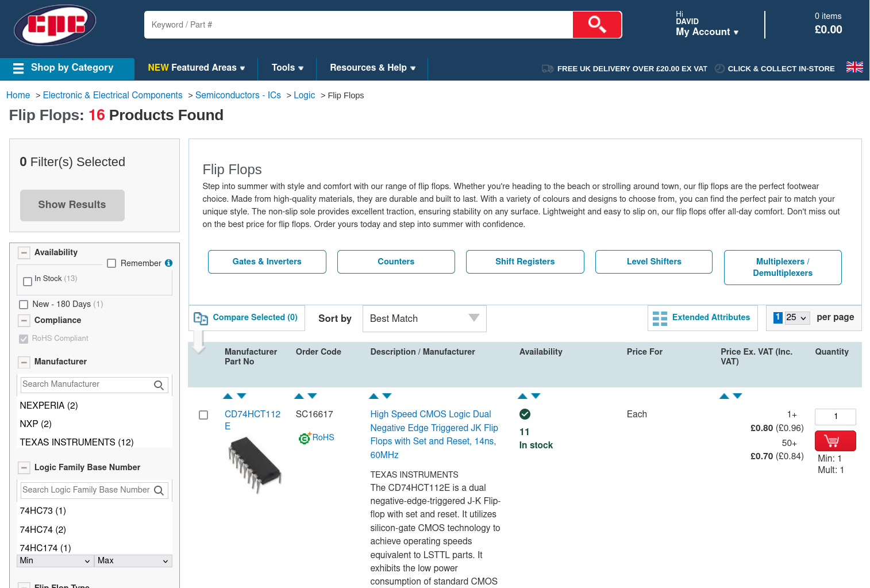Open the Sort by Best Match dropdown
This screenshot has height=588, width=870.
[424, 318]
